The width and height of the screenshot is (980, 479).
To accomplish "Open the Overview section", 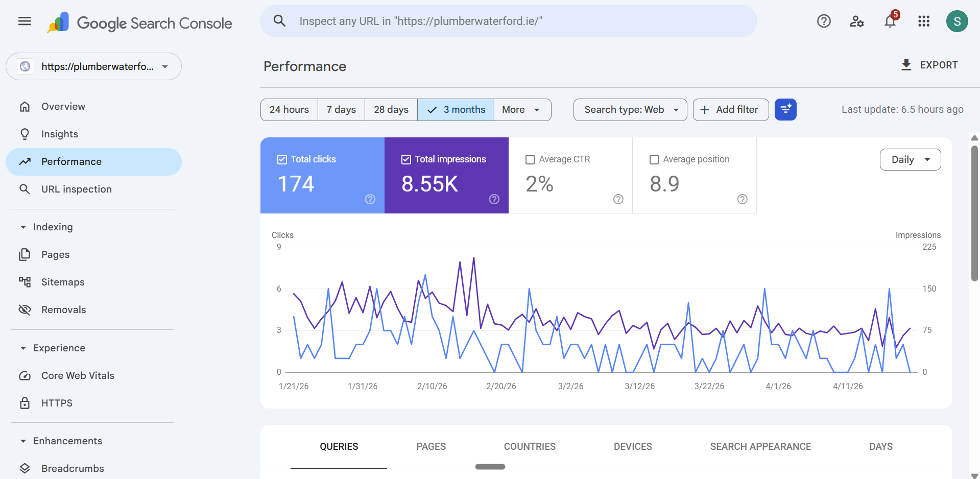I will (x=63, y=106).
